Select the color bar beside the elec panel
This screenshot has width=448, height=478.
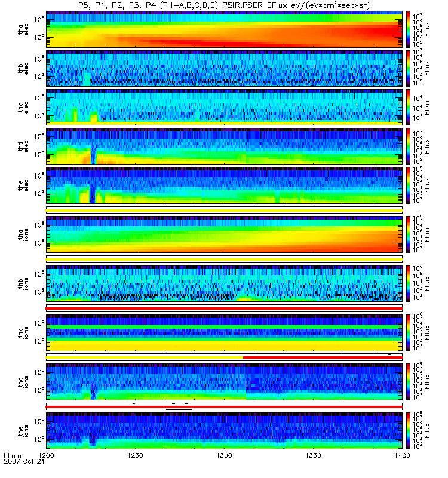[408, 185]
